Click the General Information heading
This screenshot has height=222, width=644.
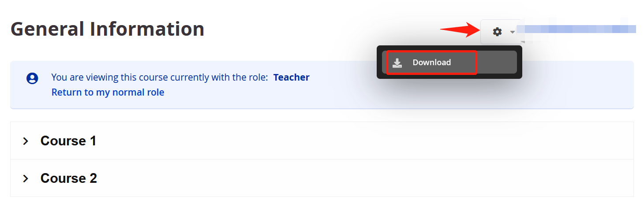tap(107, 29)
